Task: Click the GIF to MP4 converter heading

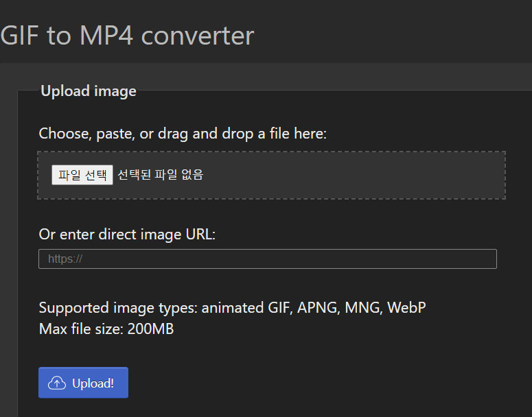Action: (127, 35)
